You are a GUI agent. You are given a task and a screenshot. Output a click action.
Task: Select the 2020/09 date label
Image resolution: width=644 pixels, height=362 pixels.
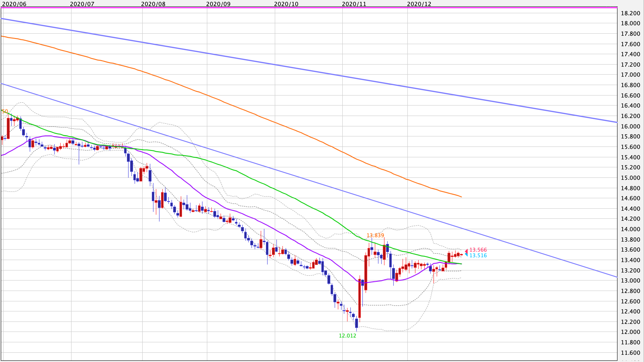218,4
